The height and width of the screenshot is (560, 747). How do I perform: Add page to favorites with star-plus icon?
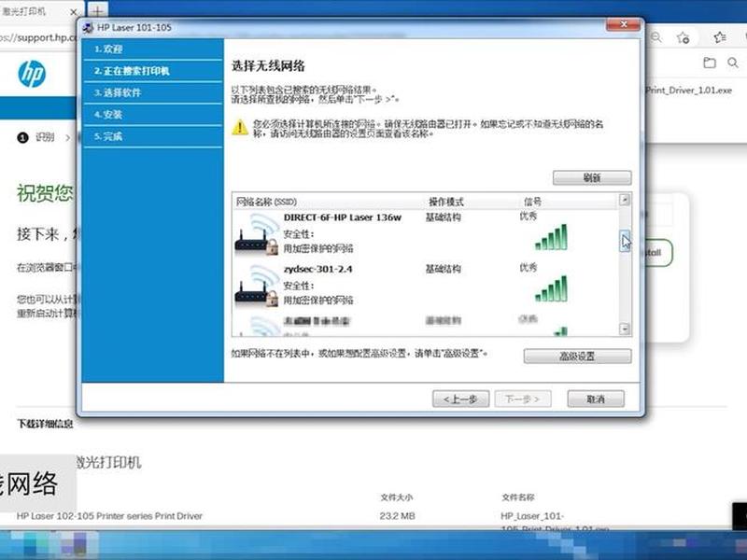pos(684,37)
